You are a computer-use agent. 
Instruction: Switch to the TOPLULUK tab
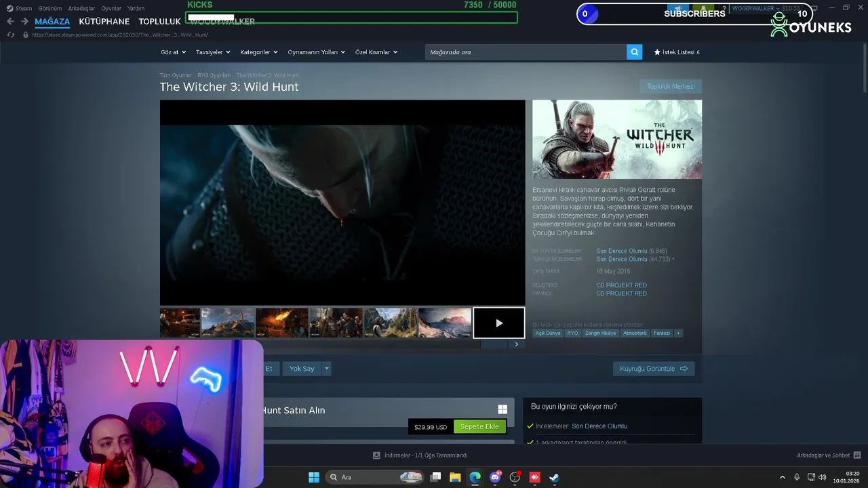[159, 21]
